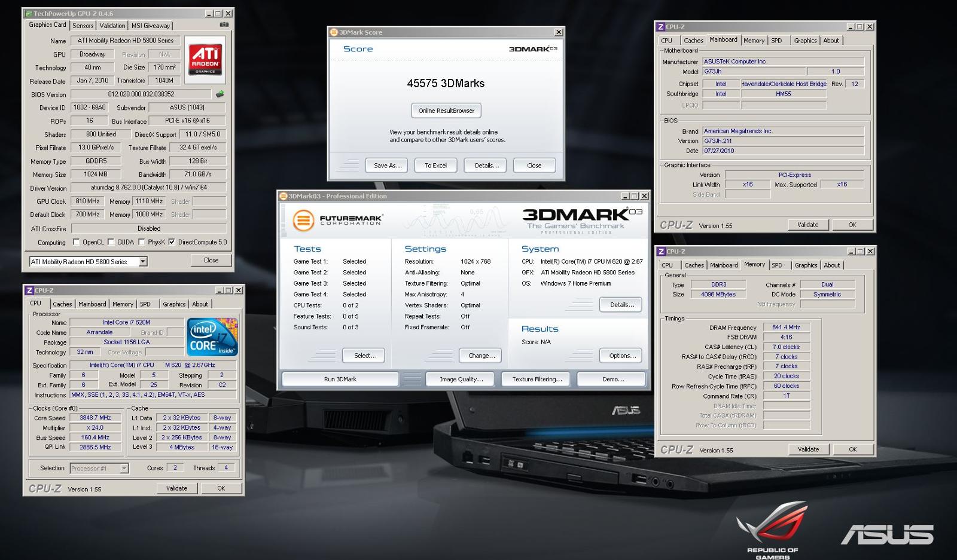The height and width of the screenshot is (560, 957).
Task: Click the DRAM Frequency value 641.4 MHz
Action: coord(786,328)
